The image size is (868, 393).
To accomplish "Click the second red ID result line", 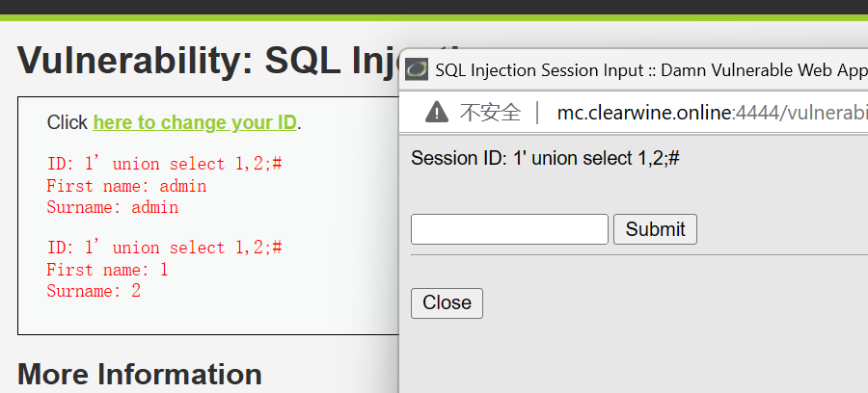I will click(x=164, y=248).
